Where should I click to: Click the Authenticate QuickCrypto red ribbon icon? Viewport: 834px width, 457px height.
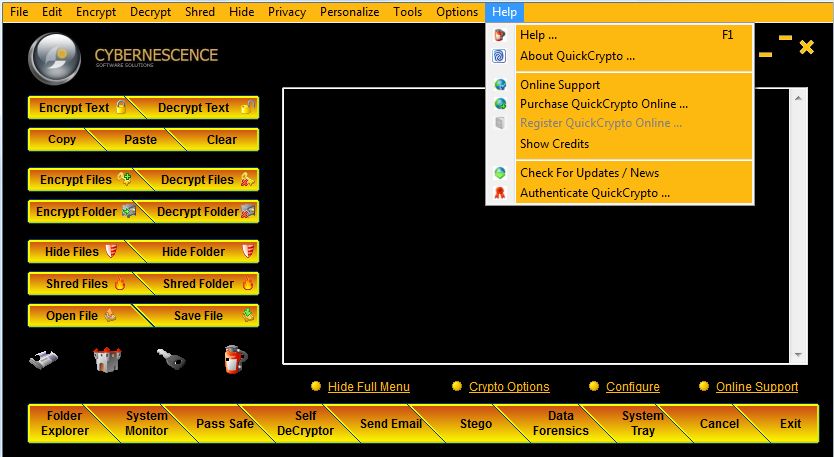[x=500, y=193]
